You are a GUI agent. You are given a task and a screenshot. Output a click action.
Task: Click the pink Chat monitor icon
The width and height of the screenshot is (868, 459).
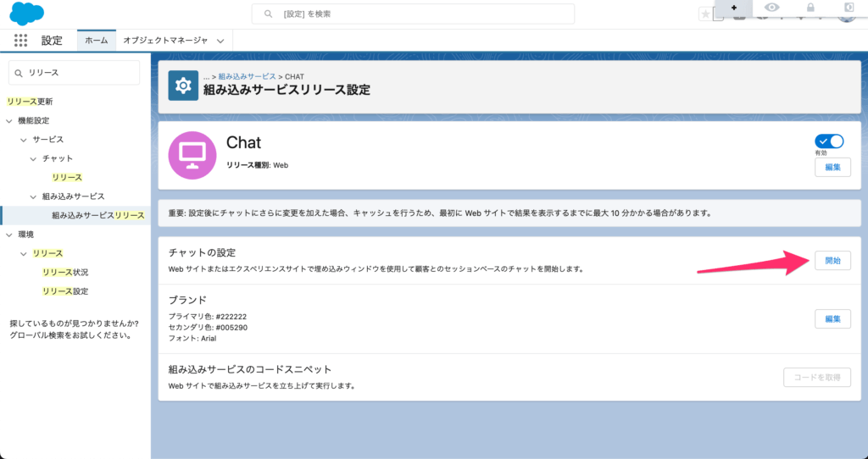192,155
